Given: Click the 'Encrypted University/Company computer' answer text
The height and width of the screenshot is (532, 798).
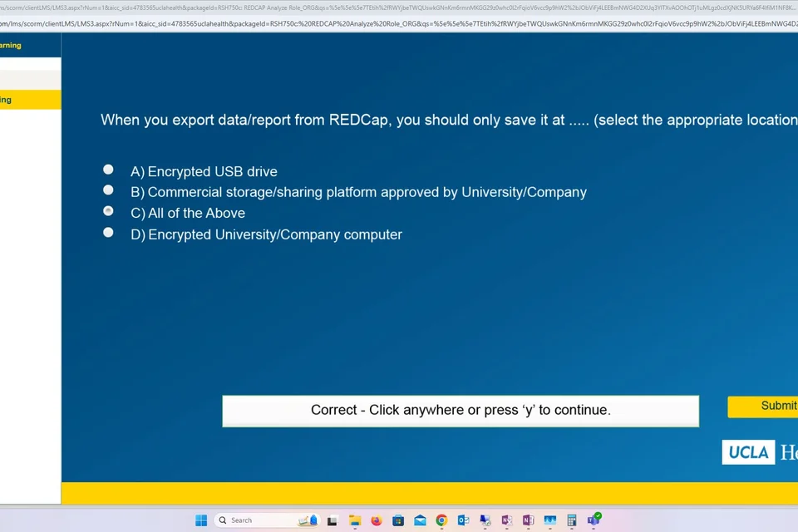Looking at the screenshot, I should pos(275,234).
